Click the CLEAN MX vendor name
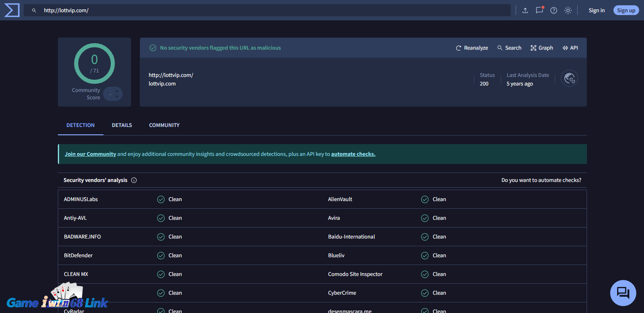Screen dimensions: 644x313 [76, 274]
